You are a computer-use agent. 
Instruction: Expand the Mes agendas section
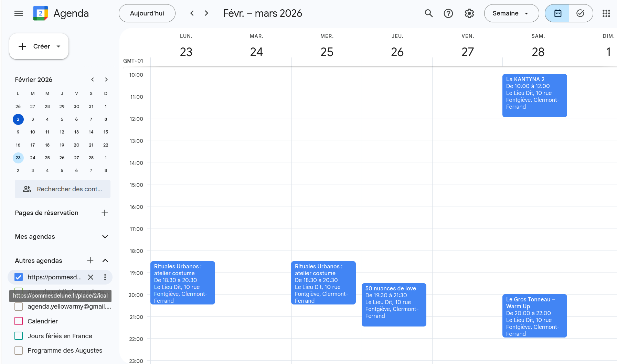[x=105, y=237]
